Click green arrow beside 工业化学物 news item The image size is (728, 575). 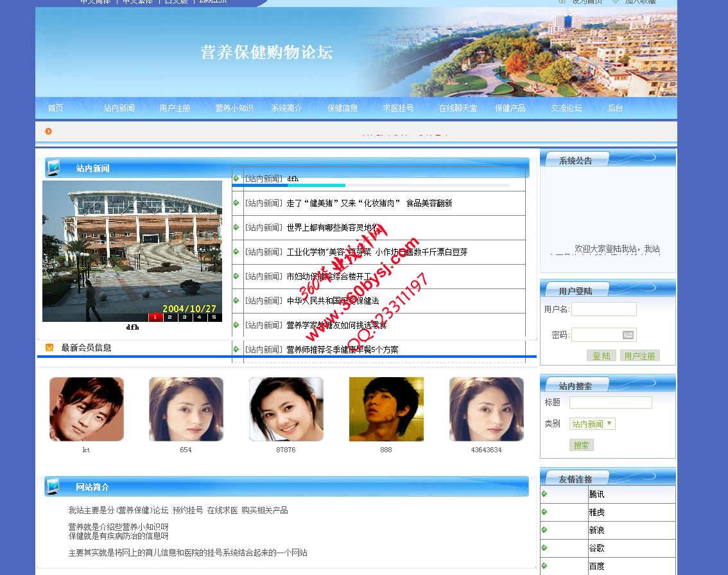[x=236, y=252]
